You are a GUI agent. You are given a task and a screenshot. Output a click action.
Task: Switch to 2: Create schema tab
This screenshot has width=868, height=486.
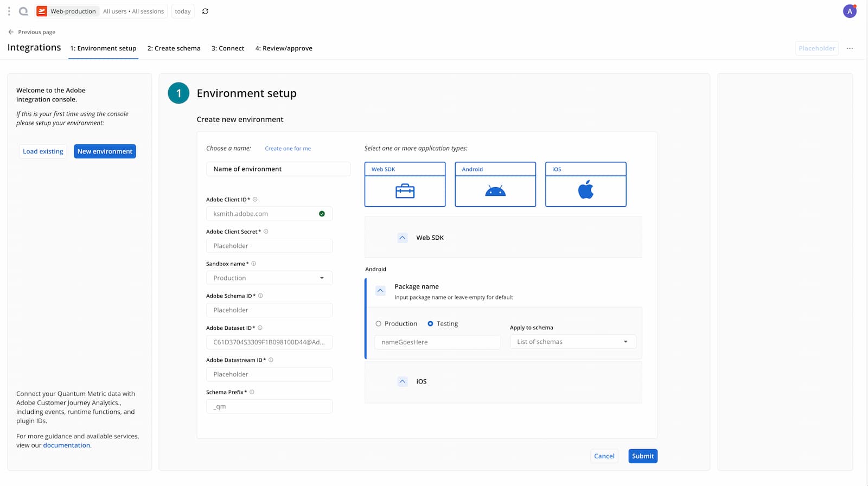pyautogui.click(x=174, y=48)
